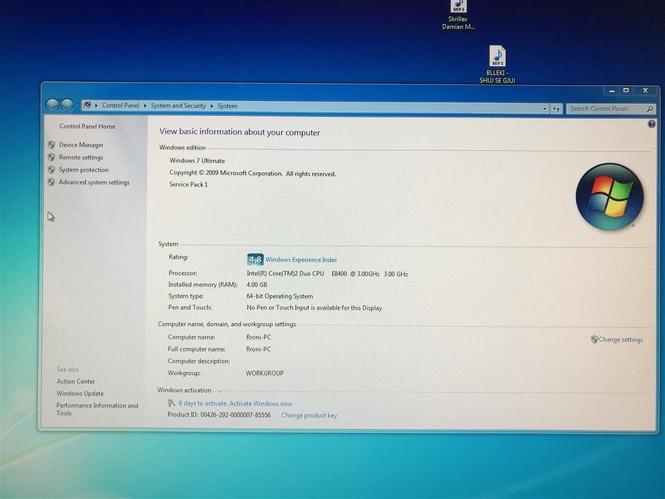Image resolution: width=665 pixels, height=499 pixels.
Task: Click the Copyright 2009 Microsoft Corporation text
Action: point(253,173)
